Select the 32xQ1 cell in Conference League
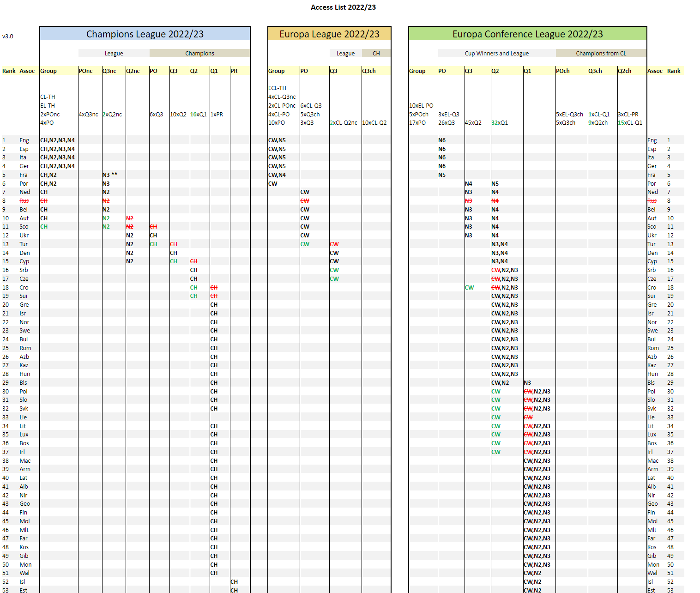This screenshot has width=700, height=593. click(500, 123)
